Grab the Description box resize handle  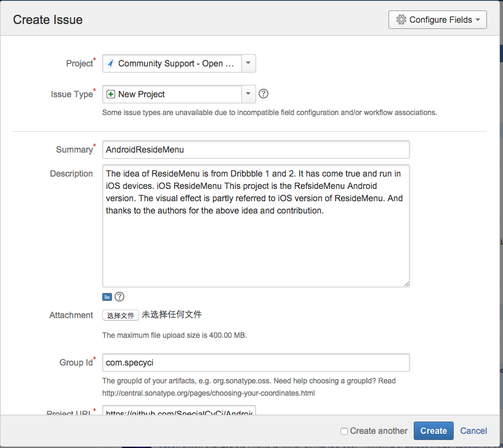(x=406, y=284)
